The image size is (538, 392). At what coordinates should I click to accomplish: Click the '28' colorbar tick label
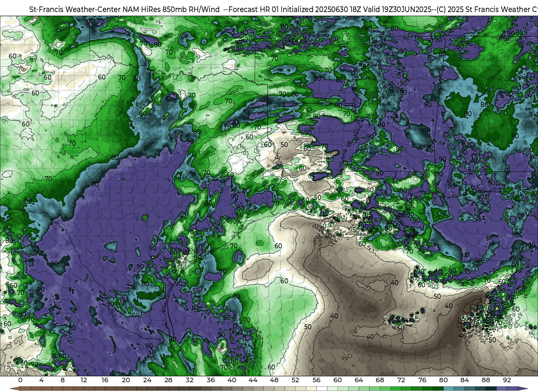pyautogui.click(x=168, y=380)
